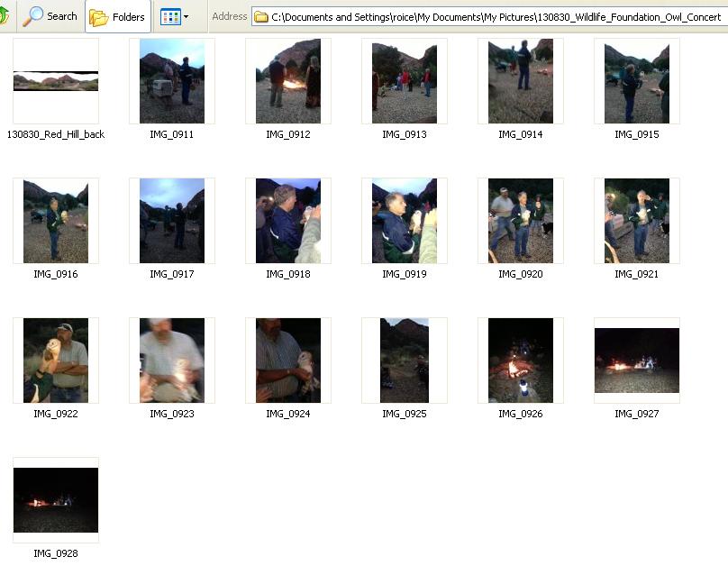728x575 pixels.
Task: Select thumbnail IMG_0912
Action: click(x=288, y=81)
